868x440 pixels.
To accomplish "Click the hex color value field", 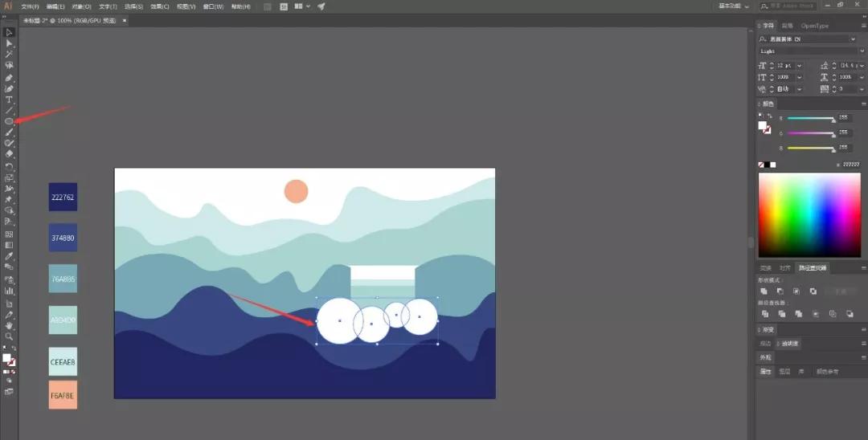I will (x=851, y=165).
